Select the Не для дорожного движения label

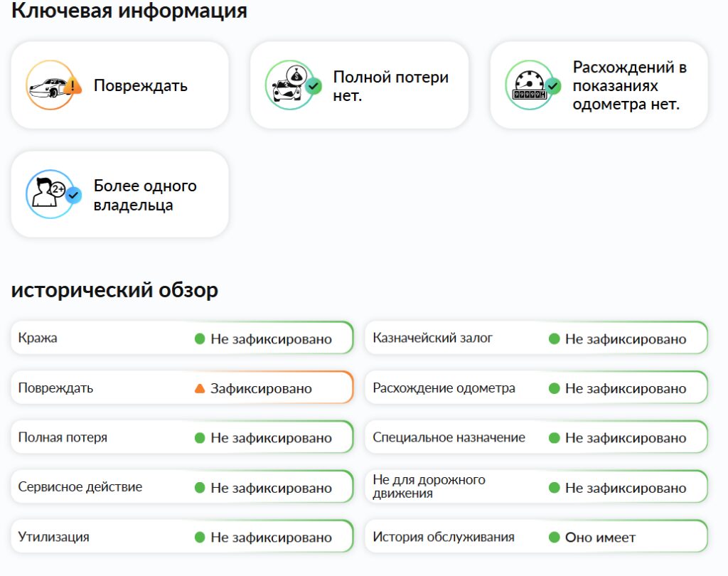(429, 486)
